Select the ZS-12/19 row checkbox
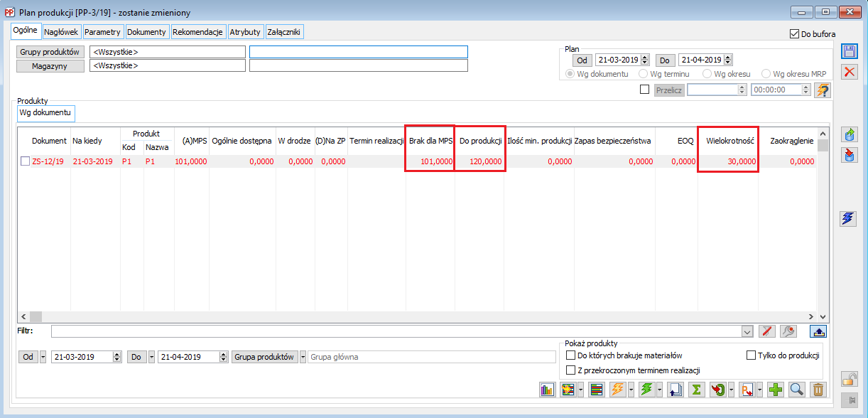 [x=25, y=161]
